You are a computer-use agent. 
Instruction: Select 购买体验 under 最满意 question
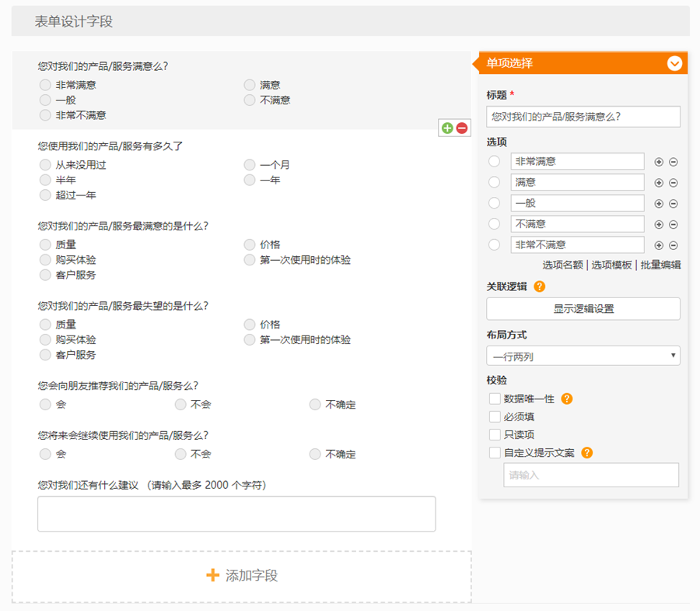(x=45, y=260)
